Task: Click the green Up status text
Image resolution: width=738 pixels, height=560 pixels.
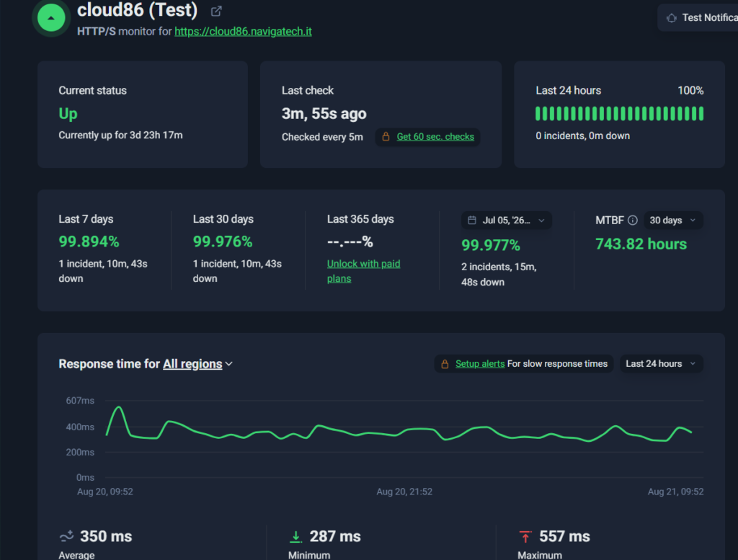Action: (68, 113)
